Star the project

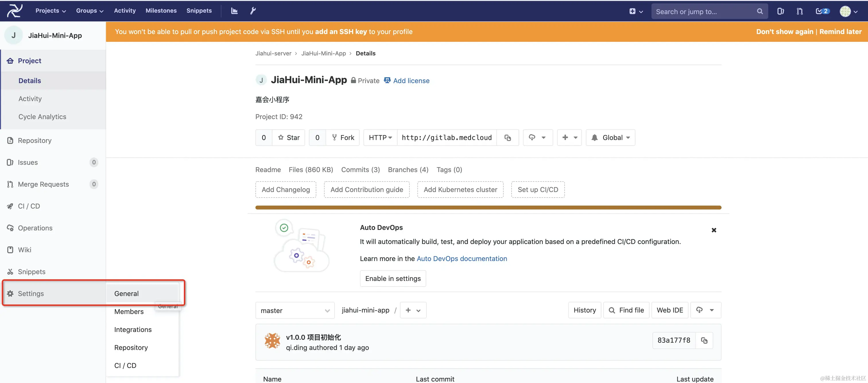pos(289,137)
